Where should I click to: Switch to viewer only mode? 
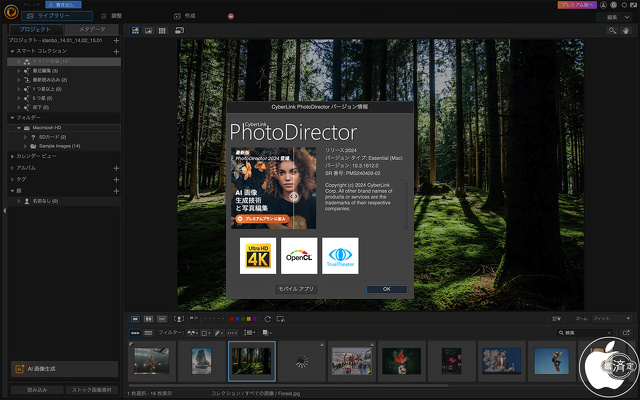[x=149, y=31]
